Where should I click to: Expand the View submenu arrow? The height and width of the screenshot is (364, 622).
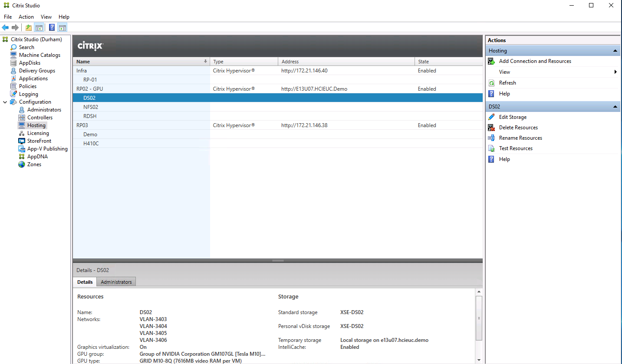(x=615, y=72)
